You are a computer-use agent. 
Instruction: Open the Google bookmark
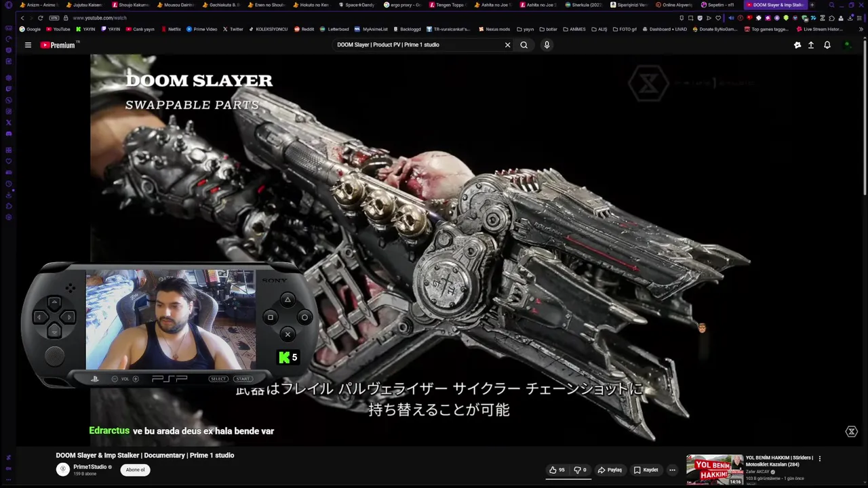(30, 29)
